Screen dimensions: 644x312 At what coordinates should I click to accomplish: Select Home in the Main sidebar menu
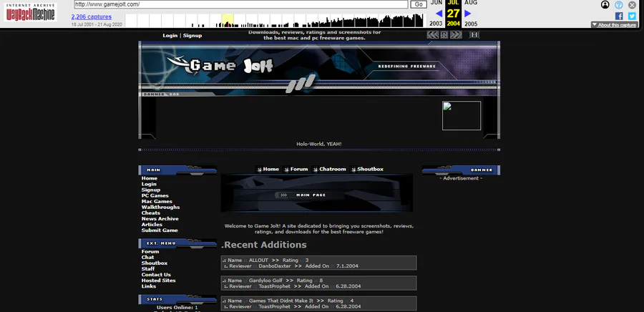click(150, 178)
